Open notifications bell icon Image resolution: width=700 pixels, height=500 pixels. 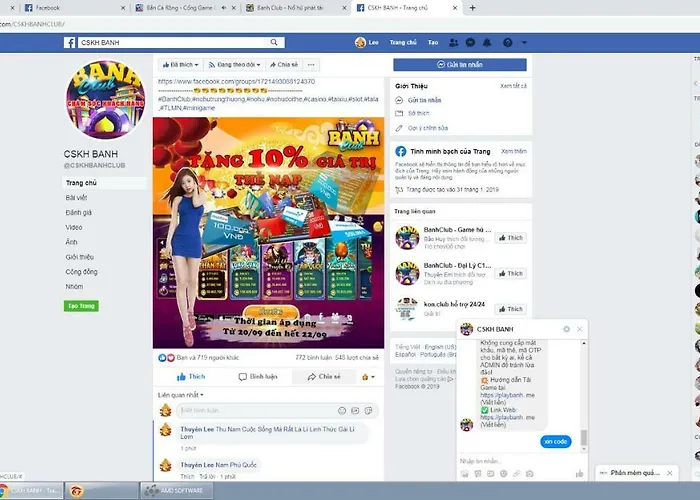tap(487, 42)
